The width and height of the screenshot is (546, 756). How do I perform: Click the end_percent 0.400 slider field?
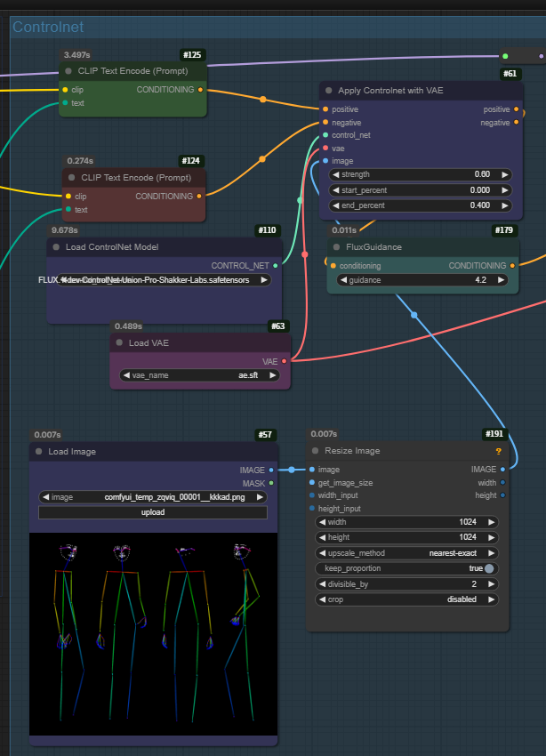[421, 205]
